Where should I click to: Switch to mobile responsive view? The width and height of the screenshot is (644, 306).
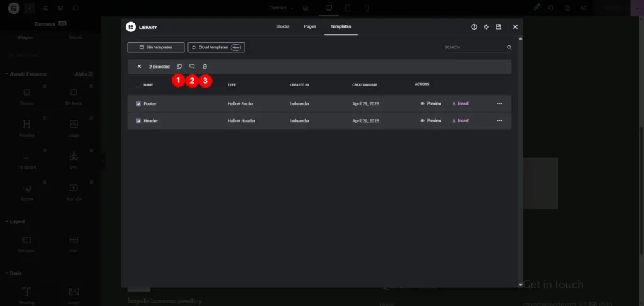click(x=367, y=8)
